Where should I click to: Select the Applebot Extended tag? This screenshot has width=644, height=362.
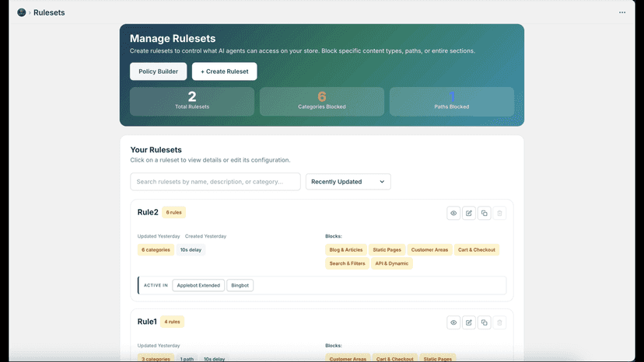tap(198, 285)
